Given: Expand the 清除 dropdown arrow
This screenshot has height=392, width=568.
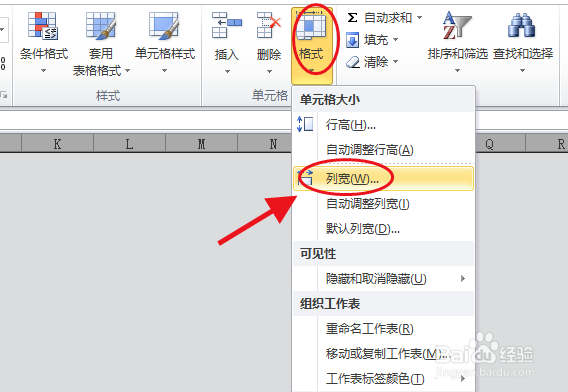Looking at the screenshot, I should pos(395,62).
